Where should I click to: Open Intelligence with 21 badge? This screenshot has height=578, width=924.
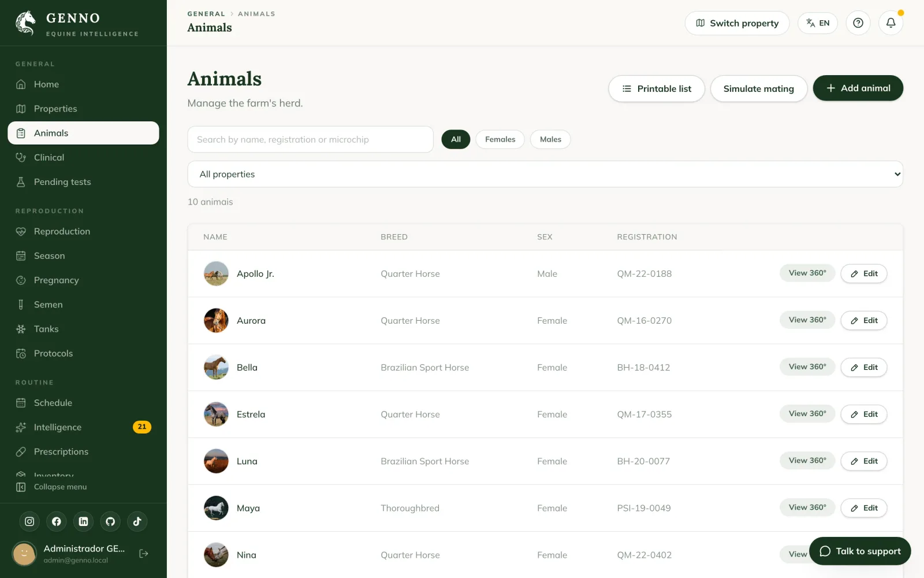pyautogui.click(x=83, y=427)
